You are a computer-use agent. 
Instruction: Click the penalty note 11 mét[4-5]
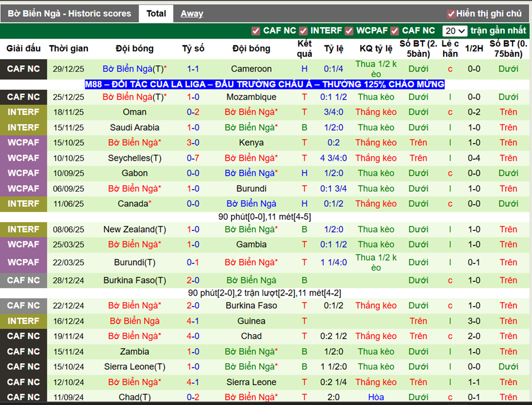click(288, 217)
